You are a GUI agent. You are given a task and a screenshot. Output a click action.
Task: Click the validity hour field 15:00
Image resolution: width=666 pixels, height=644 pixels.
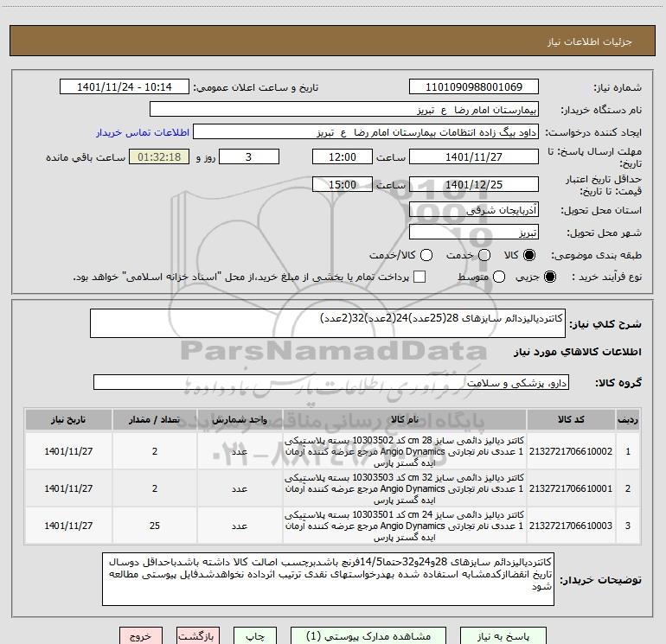point(343,184)
